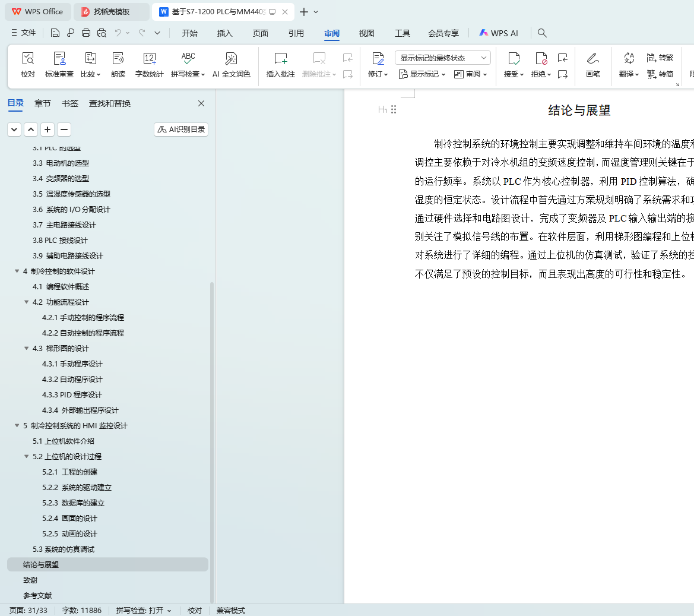
Task: Open the 比较 compare documents tool
Action: tap(91, 65)
